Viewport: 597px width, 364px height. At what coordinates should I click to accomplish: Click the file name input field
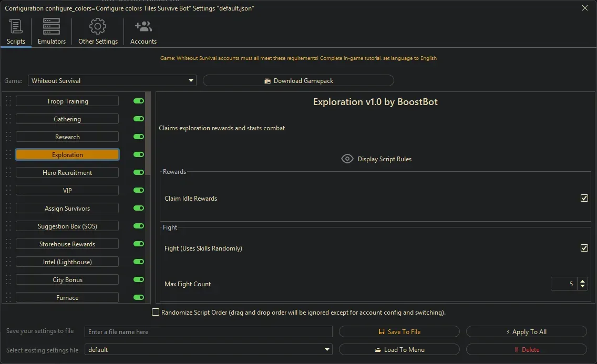(x=209, y=332)
